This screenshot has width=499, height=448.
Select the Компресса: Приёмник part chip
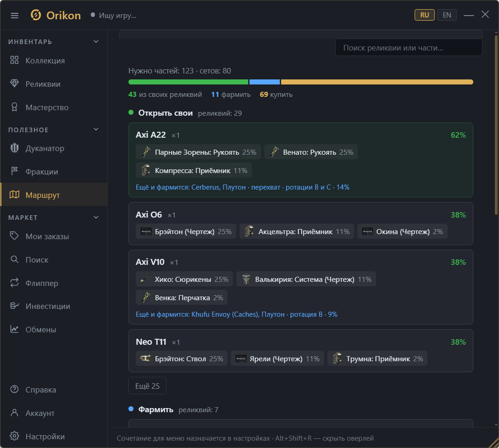point(194,170)
